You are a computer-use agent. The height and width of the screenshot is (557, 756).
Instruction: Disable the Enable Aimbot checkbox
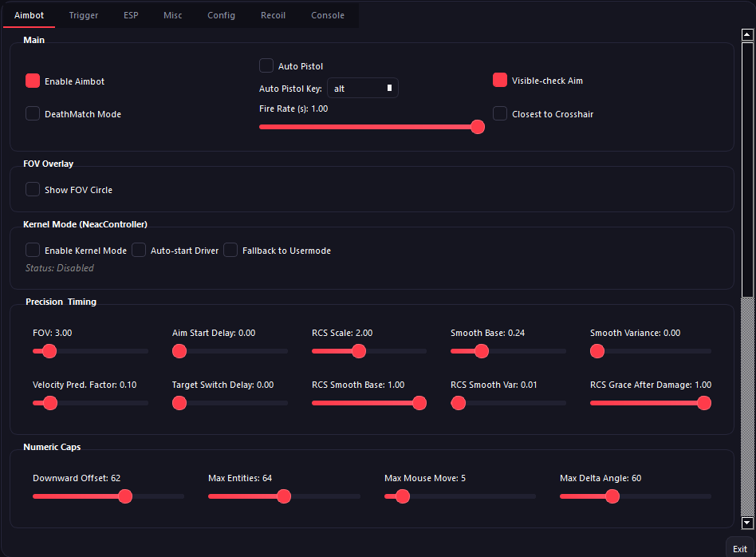pyautogui.click(x=33, y=81)
